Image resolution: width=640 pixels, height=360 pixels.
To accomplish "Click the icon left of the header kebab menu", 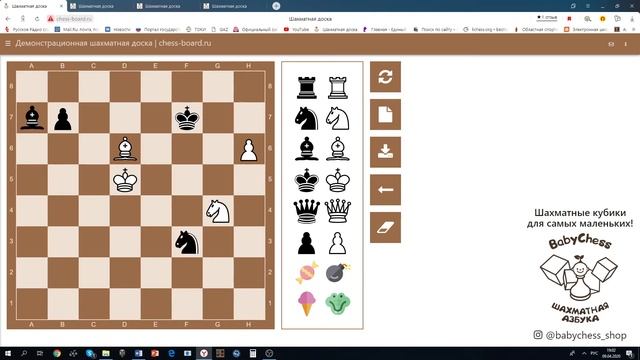I will click(x=611, y=44).
